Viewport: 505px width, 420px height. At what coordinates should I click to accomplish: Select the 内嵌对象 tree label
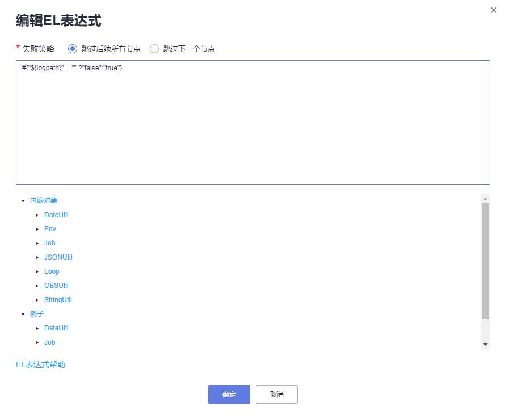tap(44, 201)
